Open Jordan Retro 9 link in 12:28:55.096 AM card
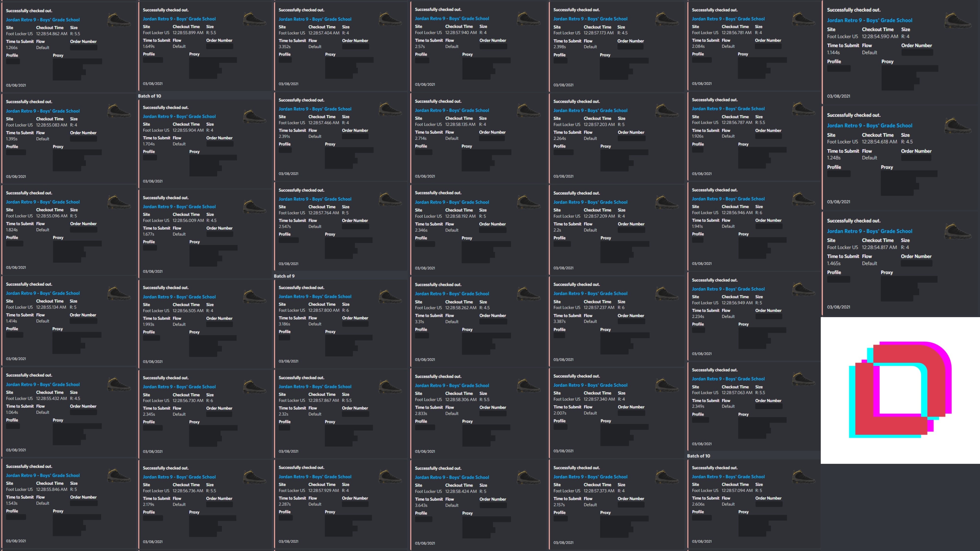The height and width of the screenshot is (551, 980). 43,202
